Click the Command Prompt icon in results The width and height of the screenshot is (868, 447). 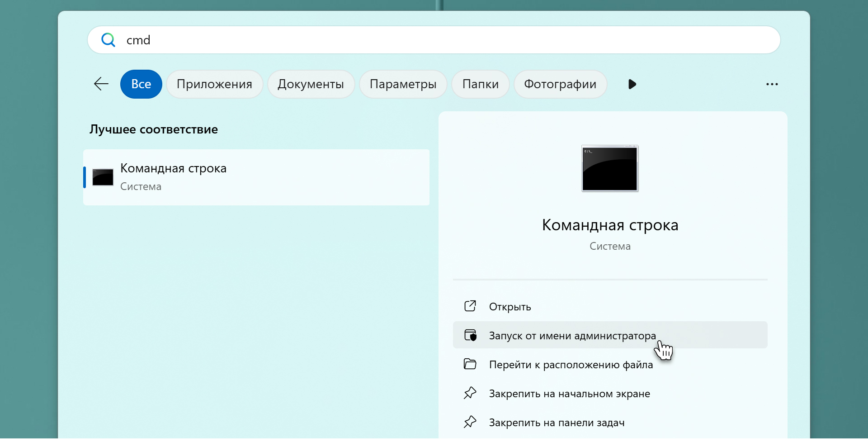pos(103,177)
